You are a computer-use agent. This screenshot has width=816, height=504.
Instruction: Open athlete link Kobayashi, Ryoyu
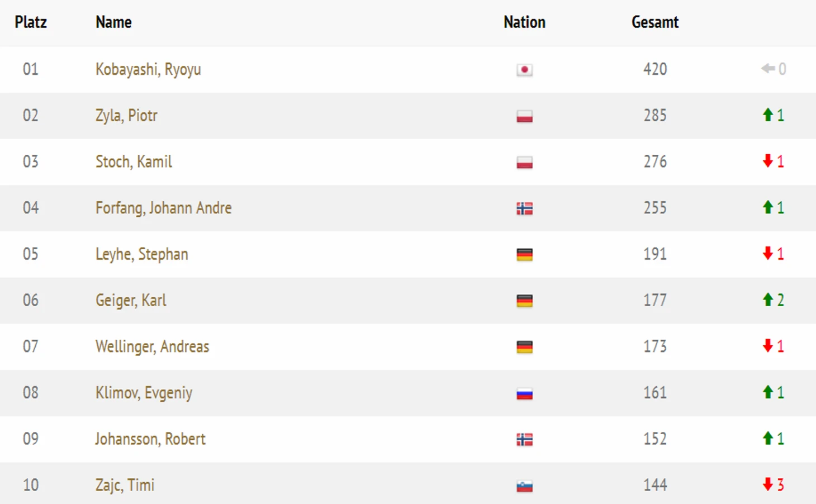pos(148,69)
